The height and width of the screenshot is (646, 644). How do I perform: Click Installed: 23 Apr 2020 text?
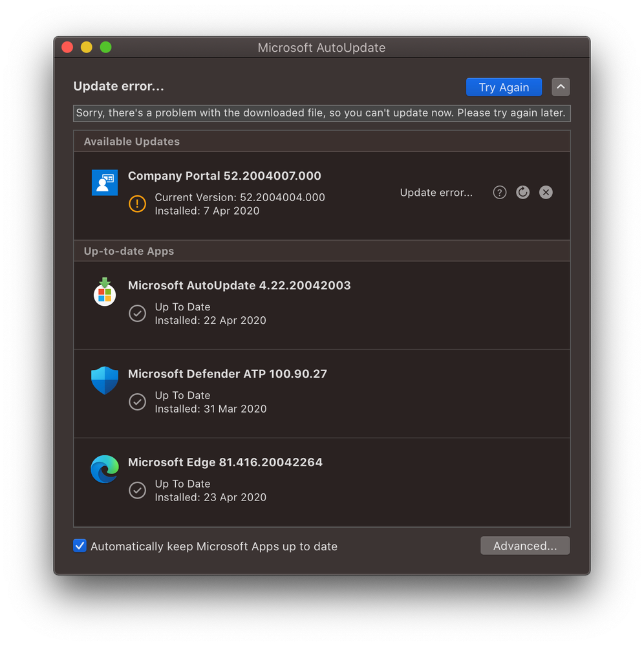210,497
